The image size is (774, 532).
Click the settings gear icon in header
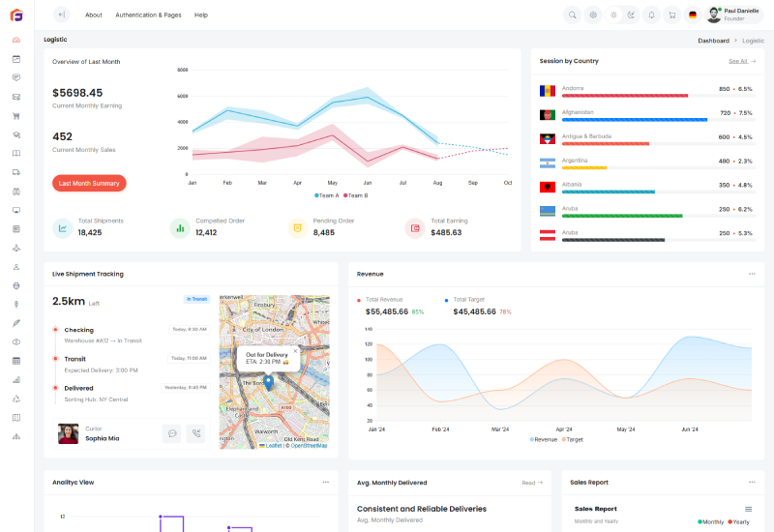[x=593, y=15]
